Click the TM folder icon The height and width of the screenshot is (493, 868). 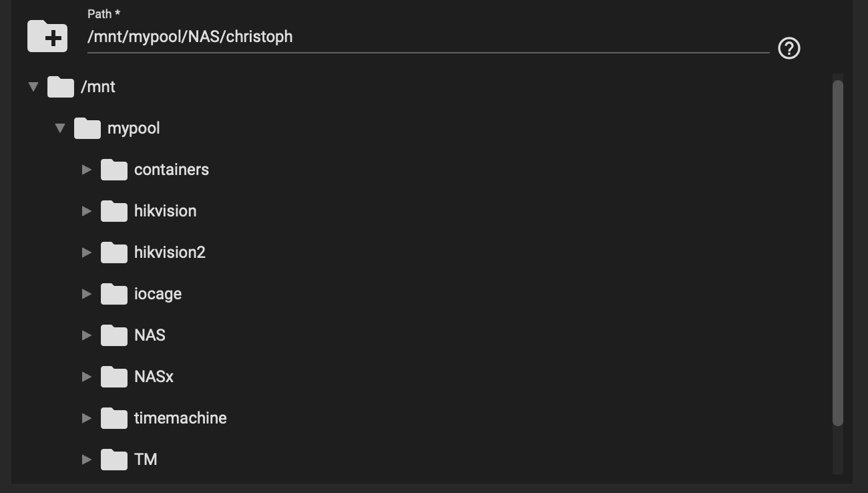point(114,460)
